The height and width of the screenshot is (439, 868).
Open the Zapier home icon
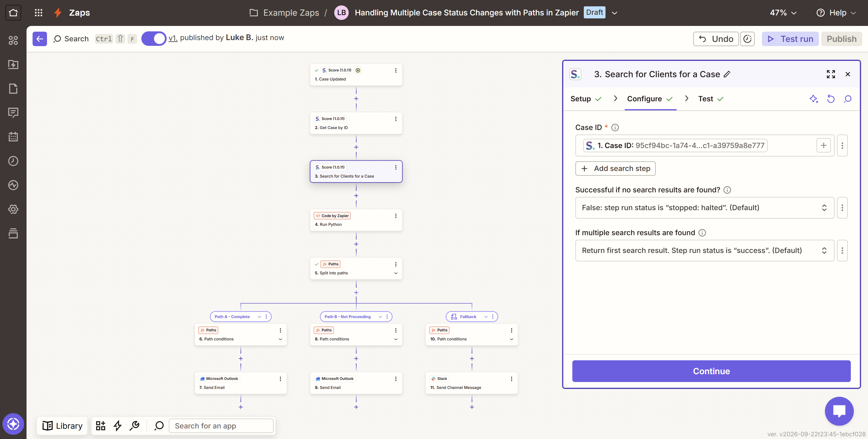[x=13, y=13]
